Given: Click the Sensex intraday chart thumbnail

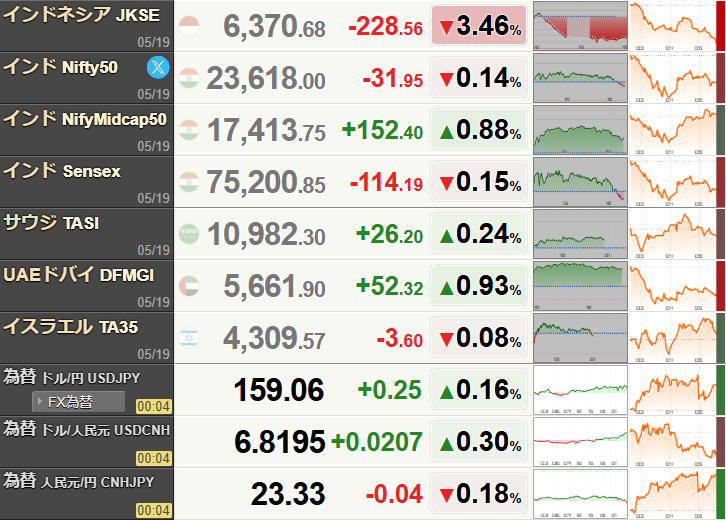Looking at the screenshot, I should pos(580,182).
